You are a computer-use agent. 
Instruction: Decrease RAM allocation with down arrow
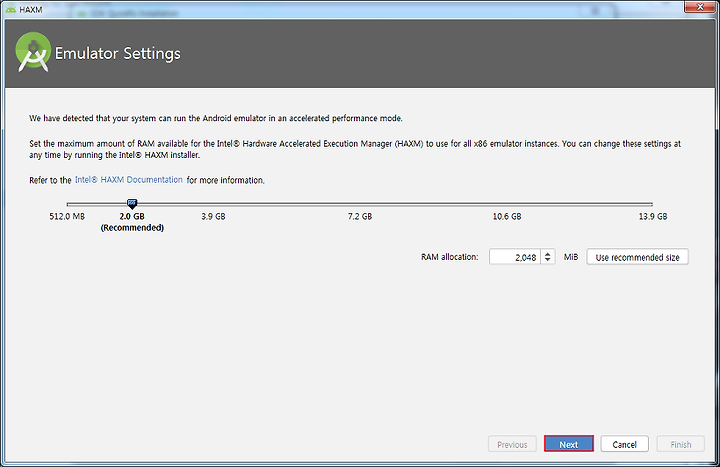coord(547,260)
